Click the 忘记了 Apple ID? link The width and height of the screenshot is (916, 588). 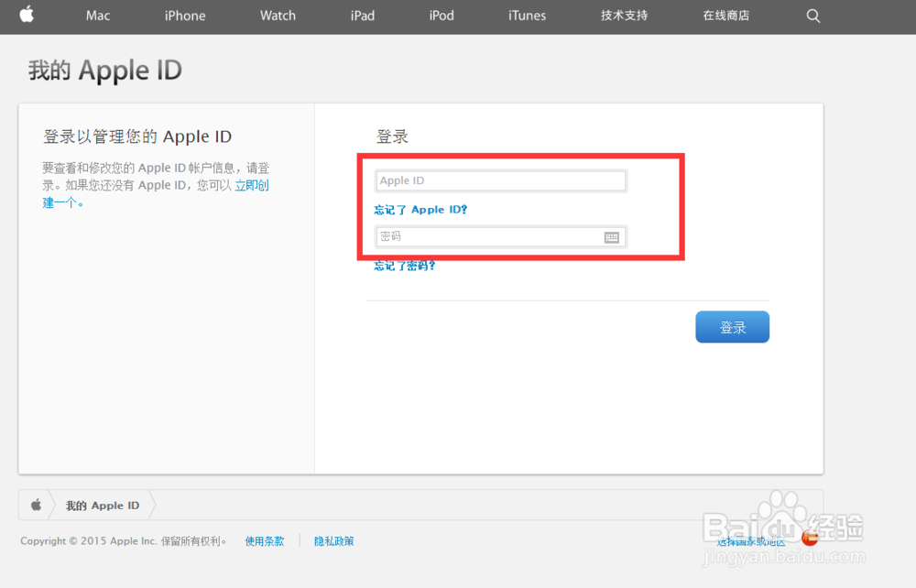420,210
